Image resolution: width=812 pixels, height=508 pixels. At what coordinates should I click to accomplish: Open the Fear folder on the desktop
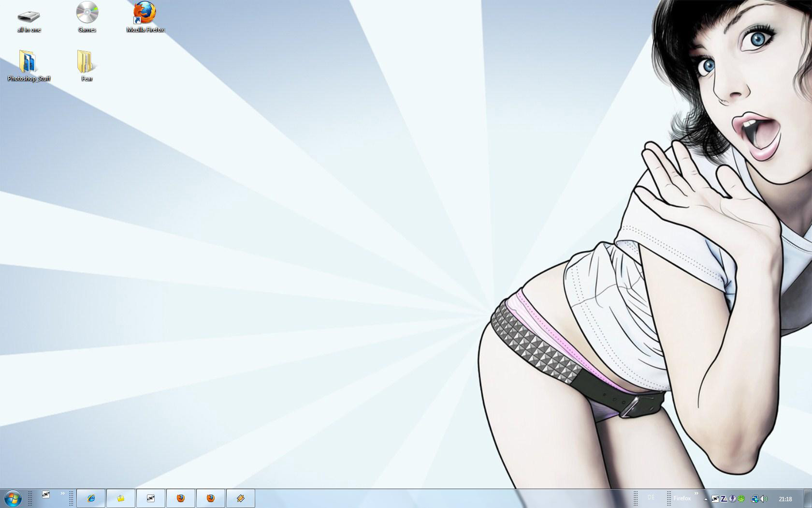tap(87, 63)
